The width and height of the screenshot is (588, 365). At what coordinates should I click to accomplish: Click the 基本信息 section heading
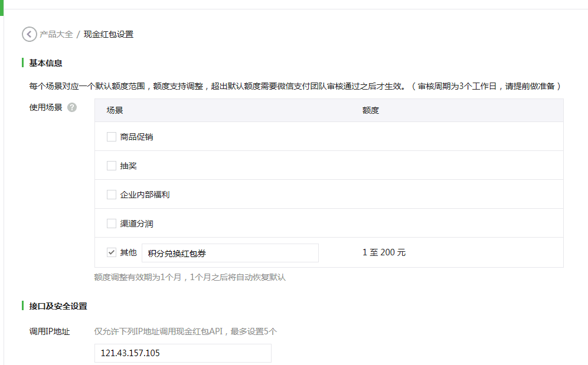45,63
